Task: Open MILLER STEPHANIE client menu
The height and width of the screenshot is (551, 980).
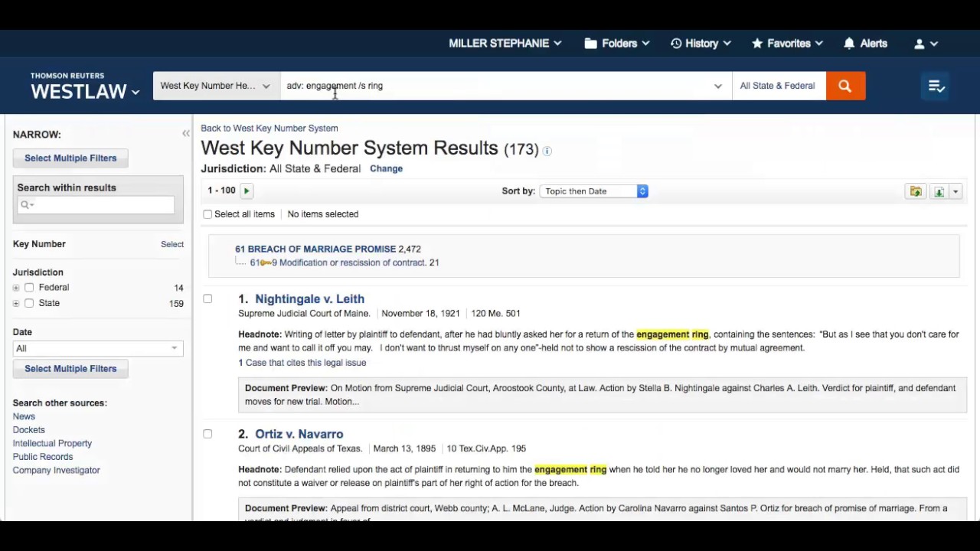Action: [x=505, y=44]
